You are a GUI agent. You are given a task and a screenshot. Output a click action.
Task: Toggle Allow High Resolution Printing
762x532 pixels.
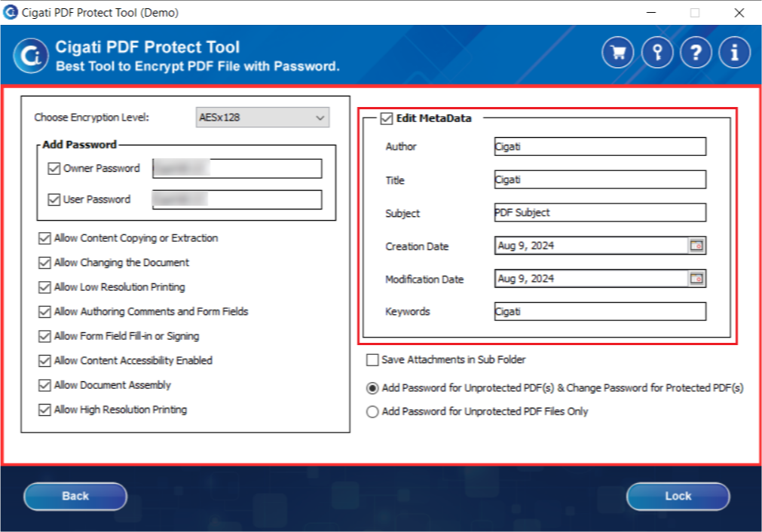pyautogui.click(x=44, y=410)
